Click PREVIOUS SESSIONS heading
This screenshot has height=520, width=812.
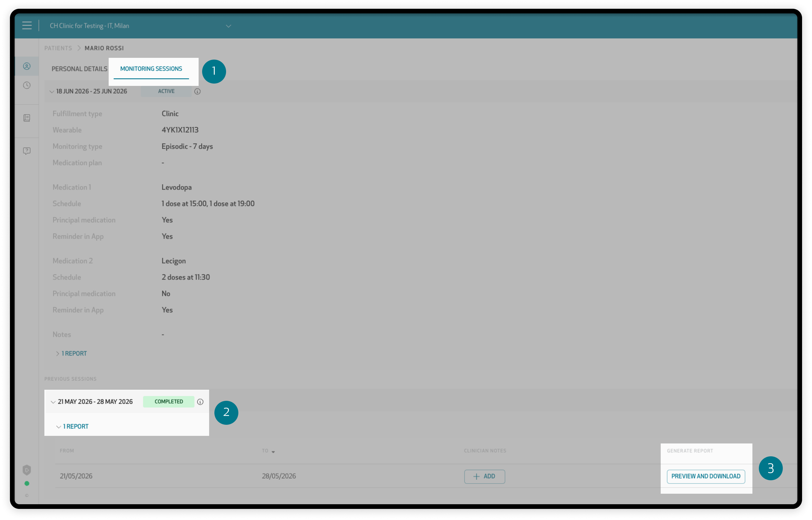70,379
